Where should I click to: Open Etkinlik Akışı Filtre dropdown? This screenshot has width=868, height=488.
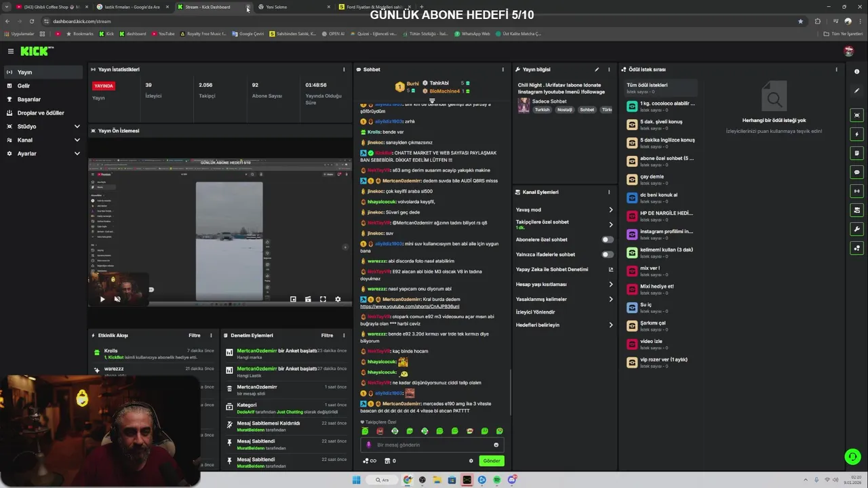coord(194,335)
